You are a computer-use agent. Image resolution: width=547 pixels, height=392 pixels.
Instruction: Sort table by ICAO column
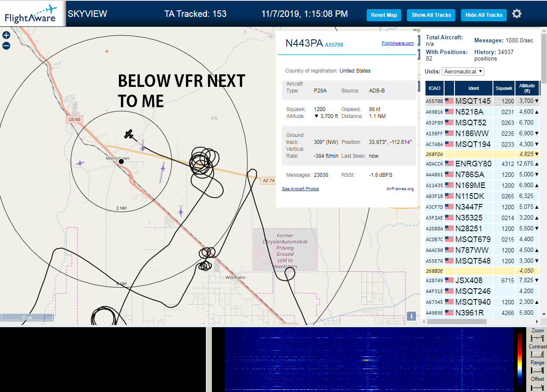(435, 88)
